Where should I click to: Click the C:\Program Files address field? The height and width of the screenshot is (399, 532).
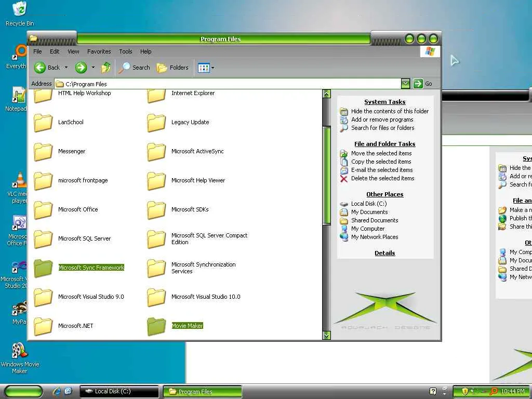(x=228, y=84)
